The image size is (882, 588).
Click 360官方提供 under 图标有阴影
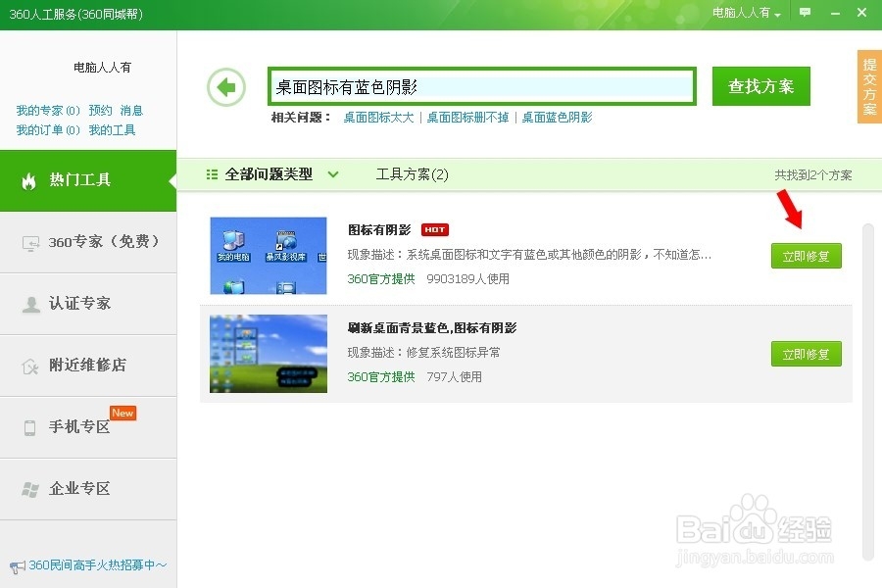381,278
